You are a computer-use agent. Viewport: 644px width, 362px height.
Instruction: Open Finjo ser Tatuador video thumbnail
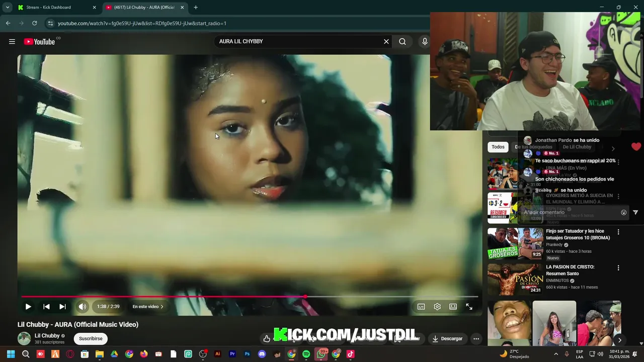[x=515, y=243]
